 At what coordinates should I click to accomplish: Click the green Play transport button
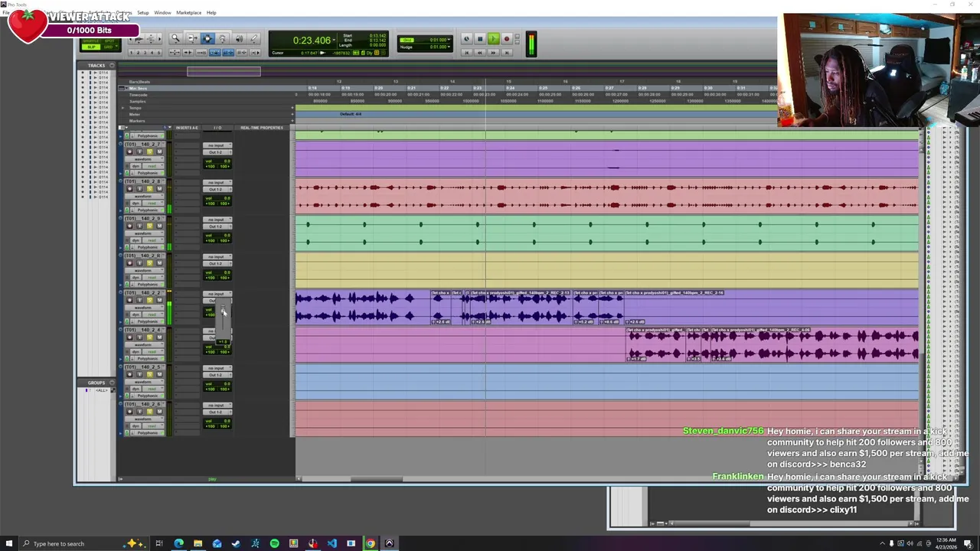coord(494,39)
